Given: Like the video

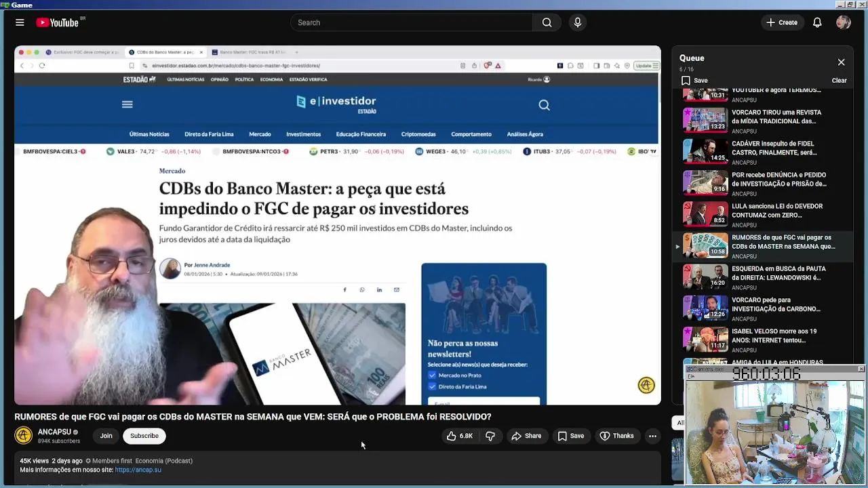Looking at the screenshot, I should click(x=459, y=436).
